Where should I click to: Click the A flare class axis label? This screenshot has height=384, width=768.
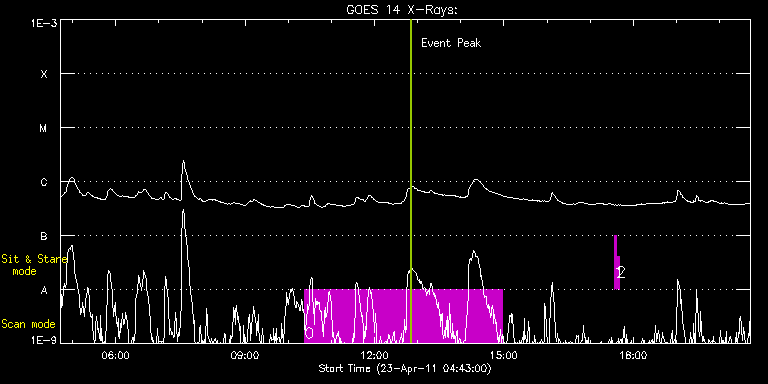44,290
